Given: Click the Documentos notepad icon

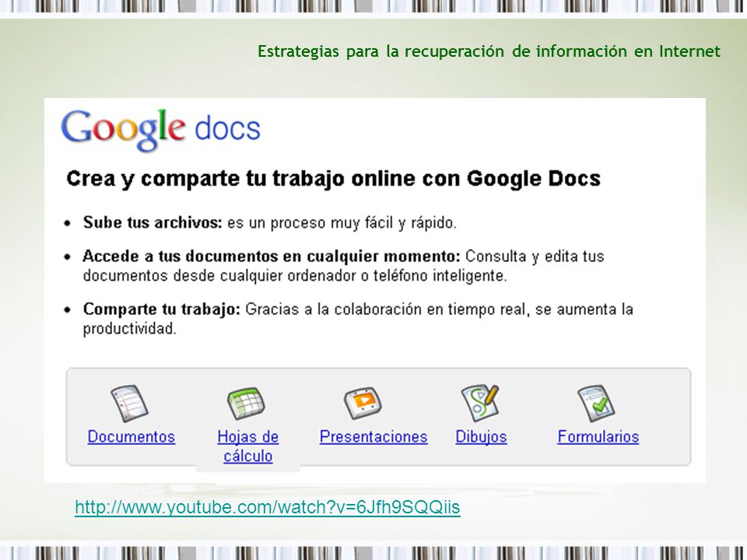Looking at the screenshot, I should click(130, 404).
